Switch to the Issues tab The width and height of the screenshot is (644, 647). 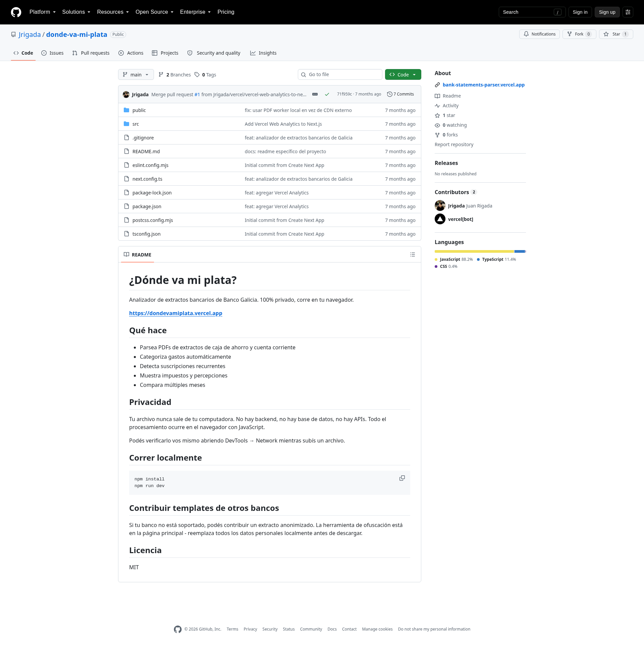[x=52, y=53]
